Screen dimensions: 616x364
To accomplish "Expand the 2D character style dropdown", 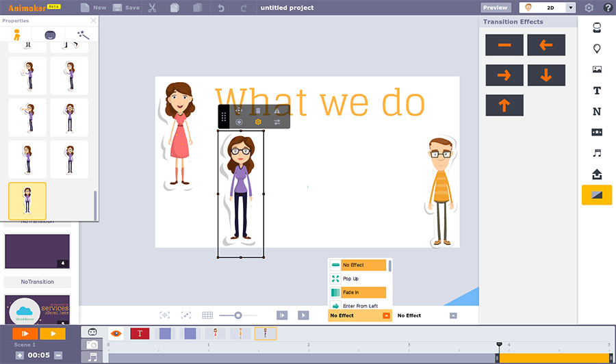I will [571, 8].
